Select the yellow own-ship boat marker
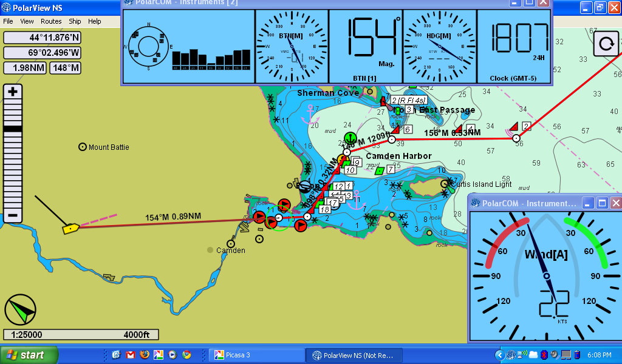622x364 pixels. (x=71, y=229)
